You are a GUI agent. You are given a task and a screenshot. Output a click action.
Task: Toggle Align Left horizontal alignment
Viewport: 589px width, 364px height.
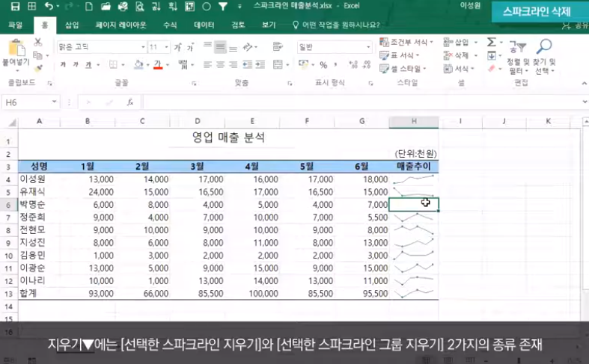tap(207, 64)
